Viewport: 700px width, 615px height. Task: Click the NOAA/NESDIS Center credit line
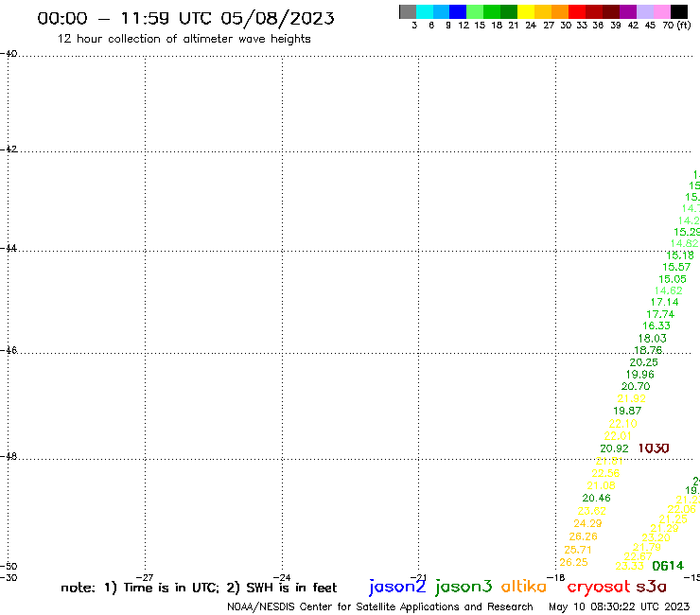(x=380, y=607)
